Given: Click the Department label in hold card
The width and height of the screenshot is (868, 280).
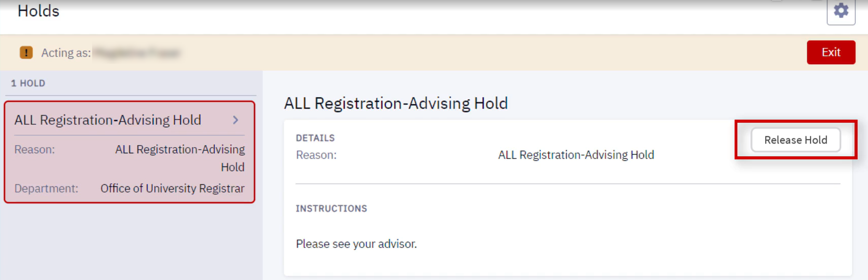Looking at the screenshot, I should coord(46,188).
